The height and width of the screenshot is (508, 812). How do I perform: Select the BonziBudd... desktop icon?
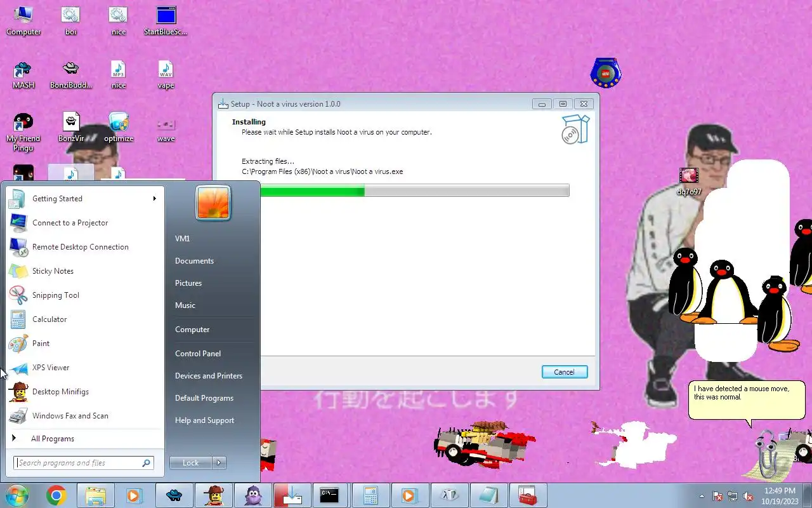point(70,74)
